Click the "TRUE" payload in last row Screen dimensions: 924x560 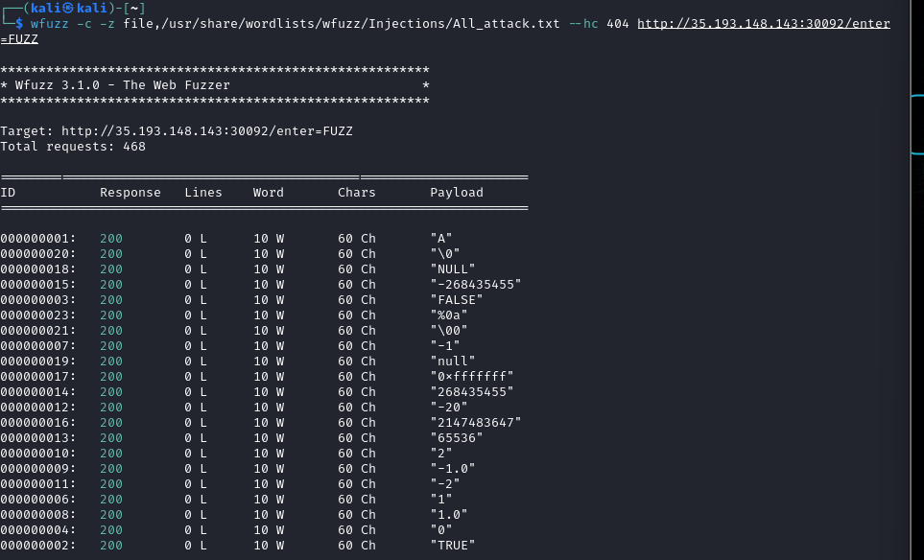coord(453,546)
